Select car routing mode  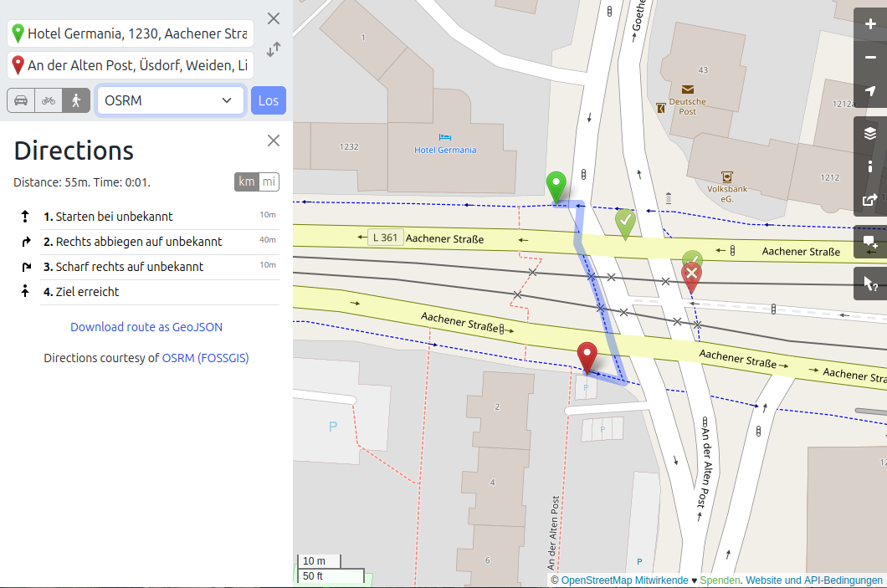point(21,100)
